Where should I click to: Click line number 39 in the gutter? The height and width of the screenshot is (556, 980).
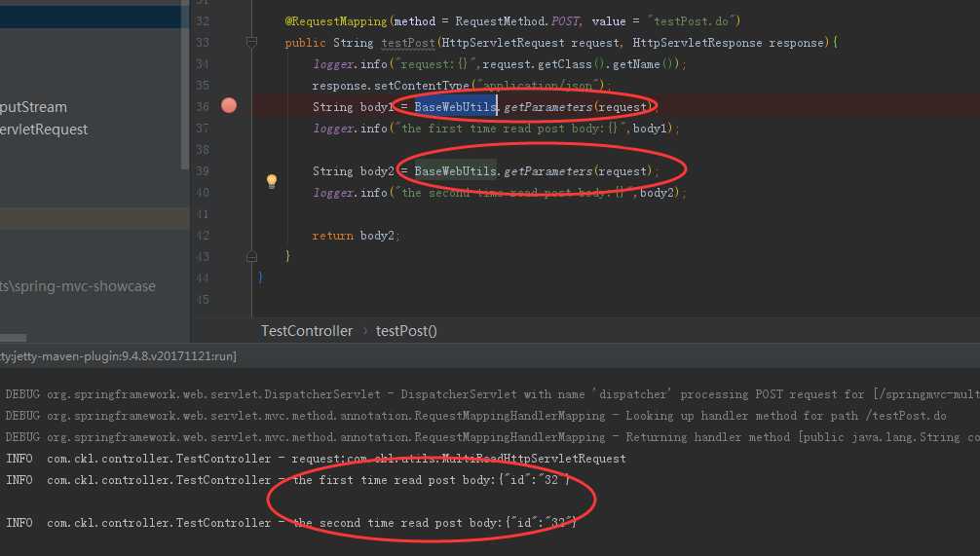pyautogui.click(x=203, y=171)
